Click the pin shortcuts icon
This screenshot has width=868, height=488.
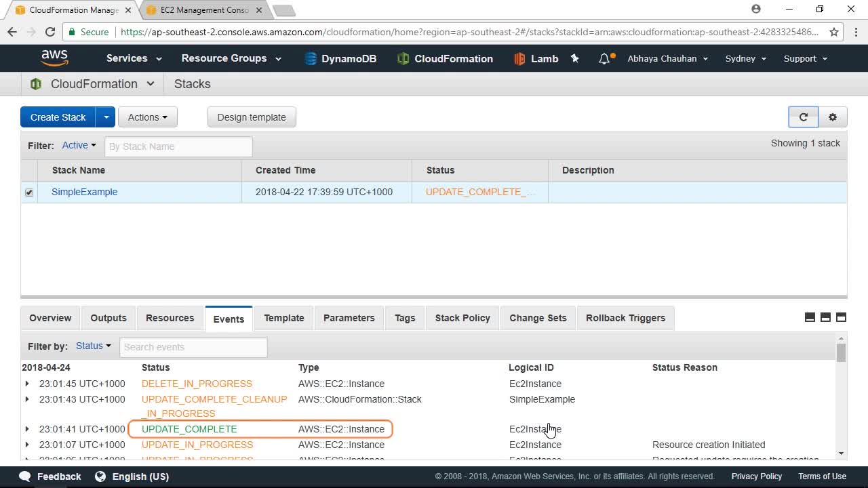(575, 58)
